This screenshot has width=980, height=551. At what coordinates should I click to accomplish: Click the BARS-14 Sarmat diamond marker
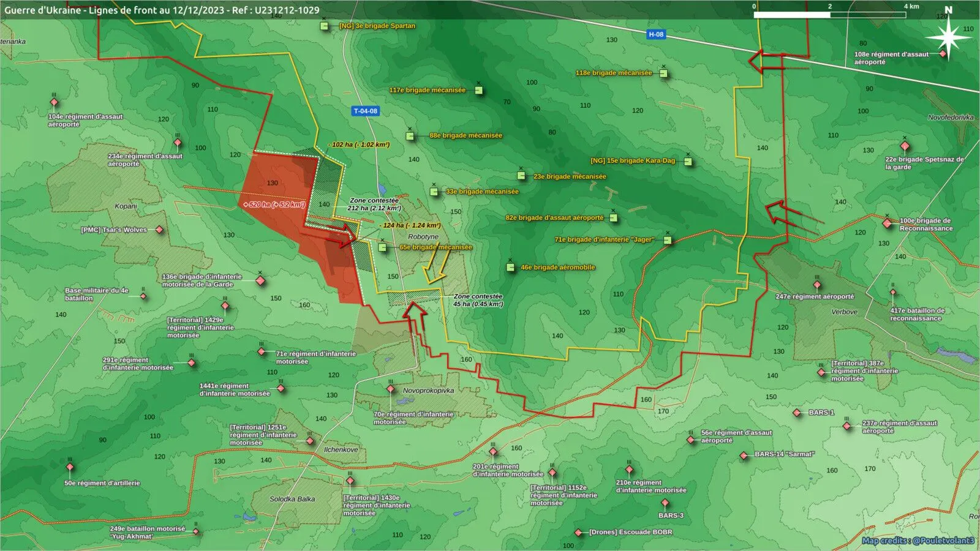744,455
